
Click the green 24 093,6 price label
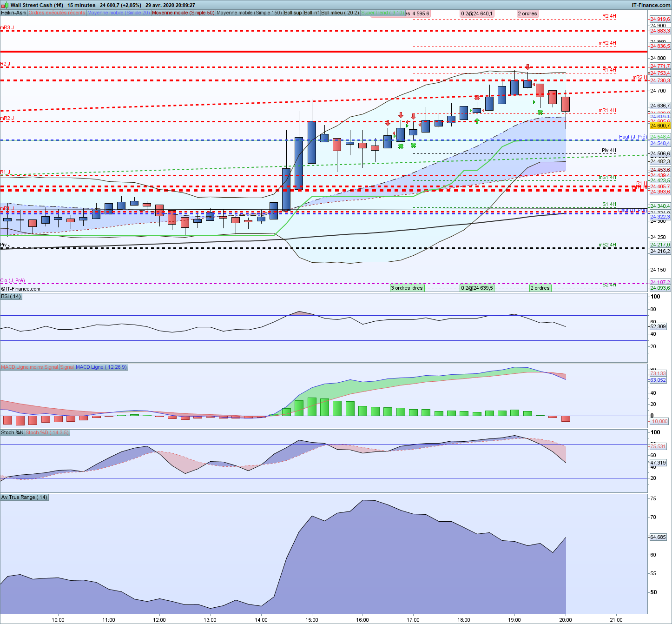(x=660, y=288)
